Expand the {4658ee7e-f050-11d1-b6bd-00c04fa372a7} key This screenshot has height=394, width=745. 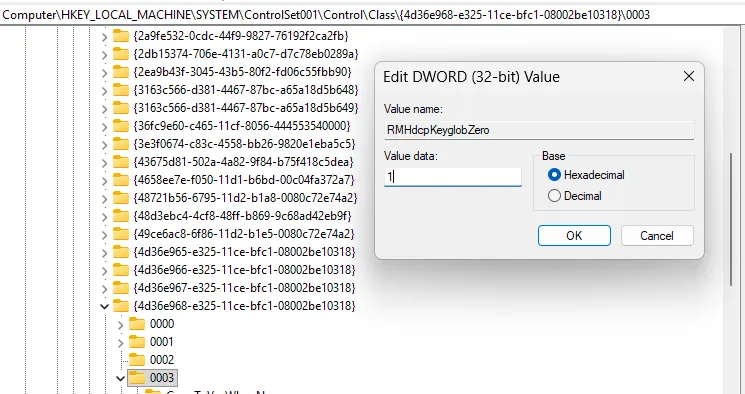click(x=105, y=180)
